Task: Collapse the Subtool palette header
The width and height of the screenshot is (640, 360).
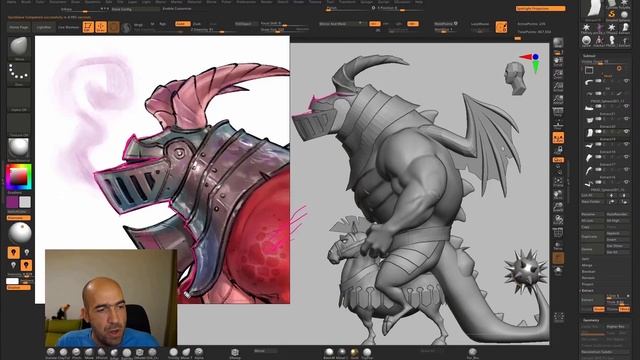Action: click(589, 56)
